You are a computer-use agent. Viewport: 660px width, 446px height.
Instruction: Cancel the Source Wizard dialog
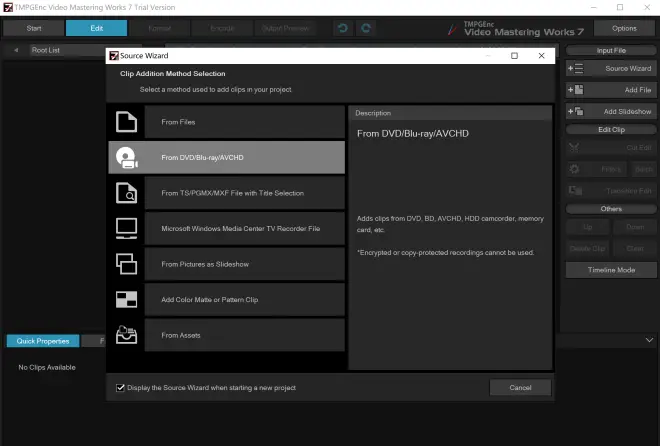[520, 388]
